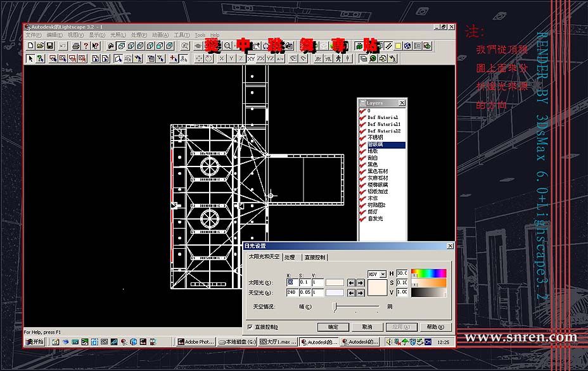The width and height of the screenshot is (588, 371).
Task: Click the green circle table icon
Action: (373, 58)
